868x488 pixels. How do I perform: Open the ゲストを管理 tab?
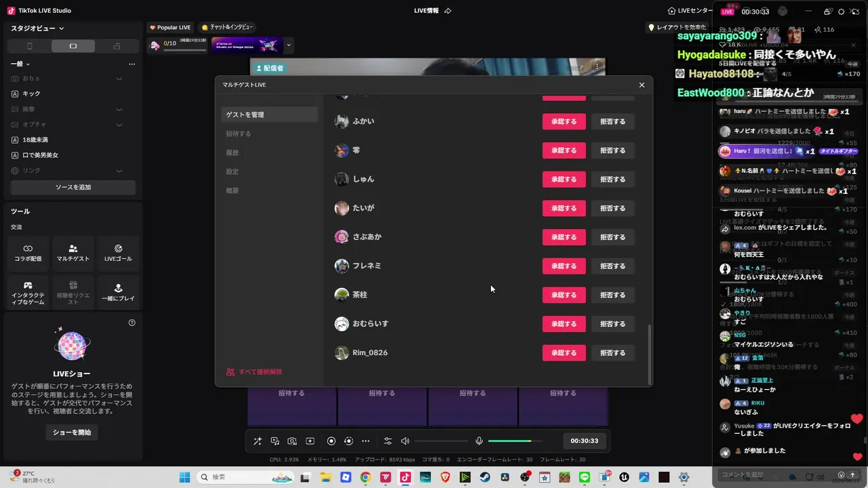[x=269, y=115]
